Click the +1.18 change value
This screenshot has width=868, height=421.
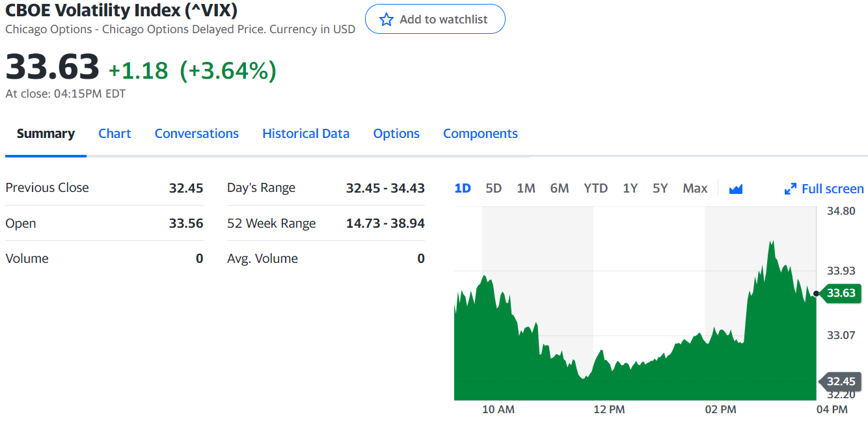pos(138,70)
